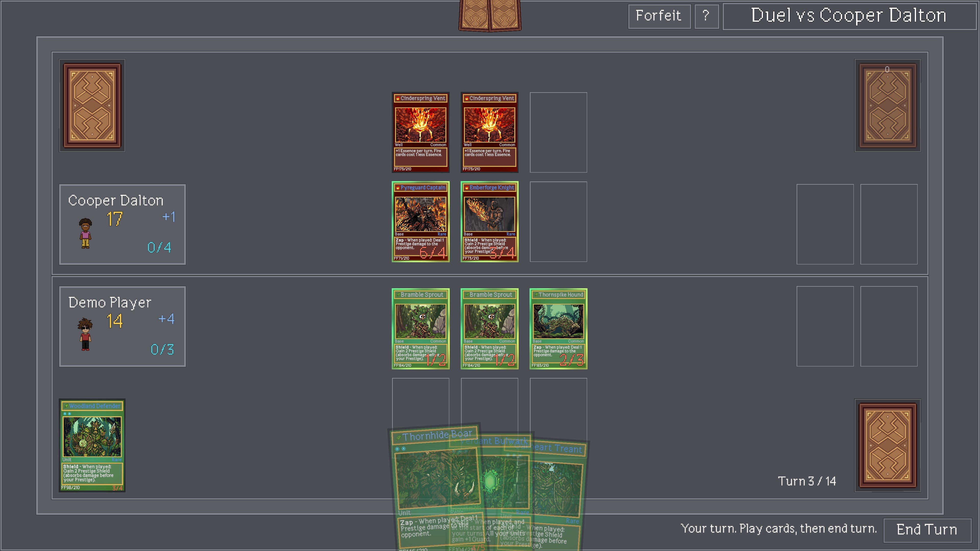Viewport: 980px width, 551px height.
Task: Click the Demo Player name label
Action: tap(110, 302)
